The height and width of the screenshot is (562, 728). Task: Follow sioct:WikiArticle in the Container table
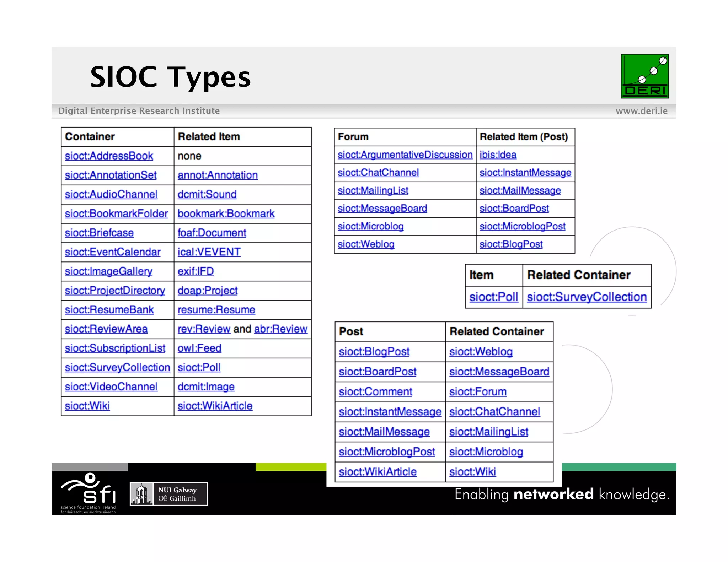click(x=215, y=406)
